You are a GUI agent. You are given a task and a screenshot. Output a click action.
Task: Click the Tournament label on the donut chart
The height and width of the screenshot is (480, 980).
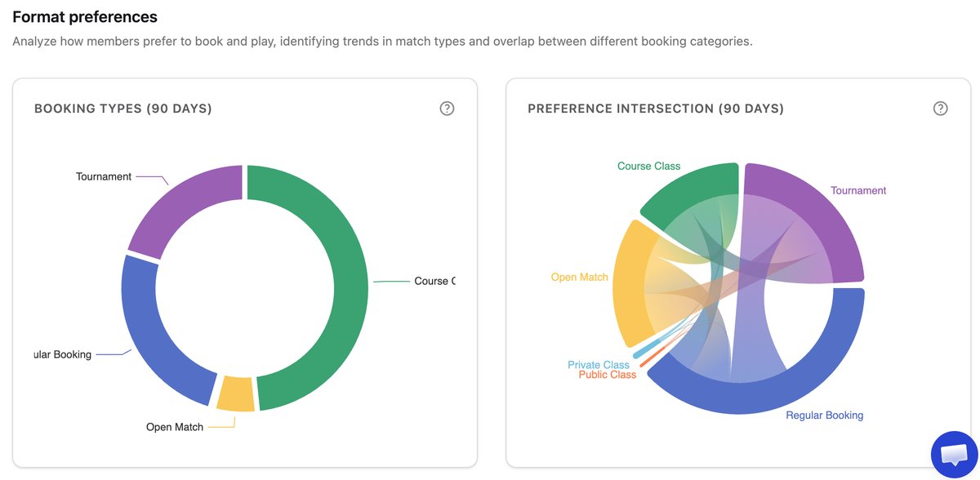[x=104, y=176]
